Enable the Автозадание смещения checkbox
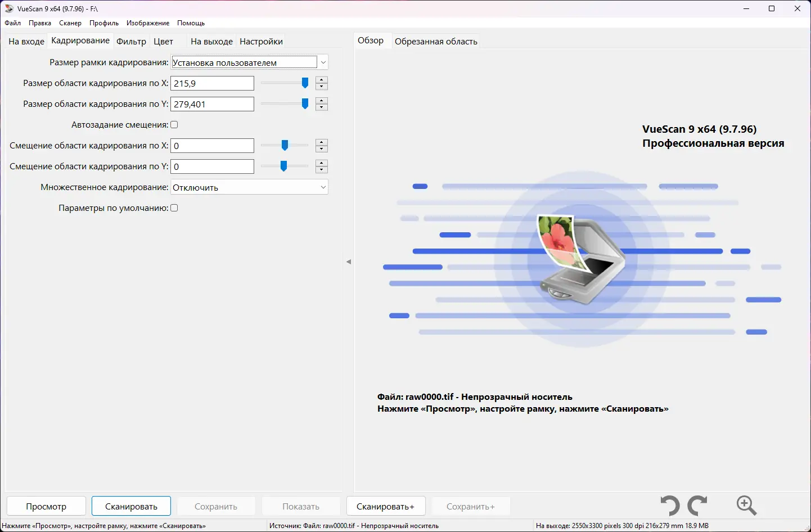Screen dimensions: 811x532 (174, 125)
